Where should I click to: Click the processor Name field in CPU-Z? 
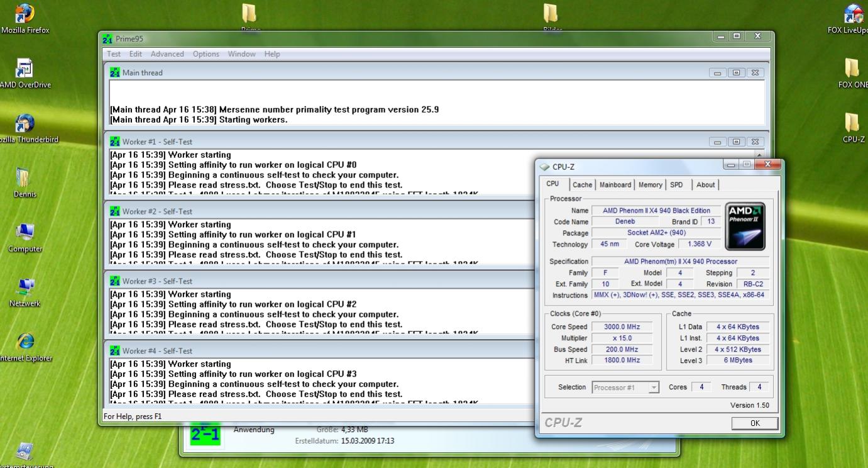click(x=656, y=211)
